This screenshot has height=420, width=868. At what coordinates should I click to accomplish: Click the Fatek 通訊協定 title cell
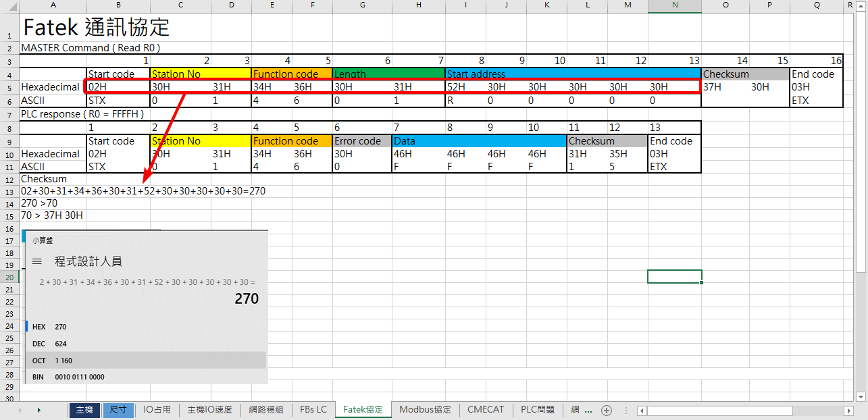coord(95,27)
